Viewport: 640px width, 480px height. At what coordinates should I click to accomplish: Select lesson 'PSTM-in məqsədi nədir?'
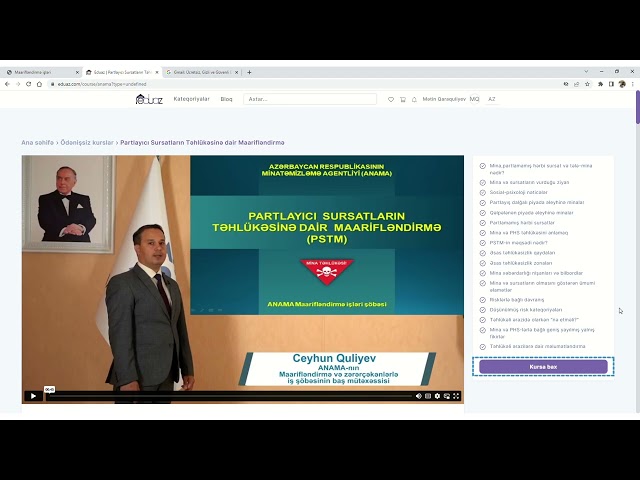[518, 243]
